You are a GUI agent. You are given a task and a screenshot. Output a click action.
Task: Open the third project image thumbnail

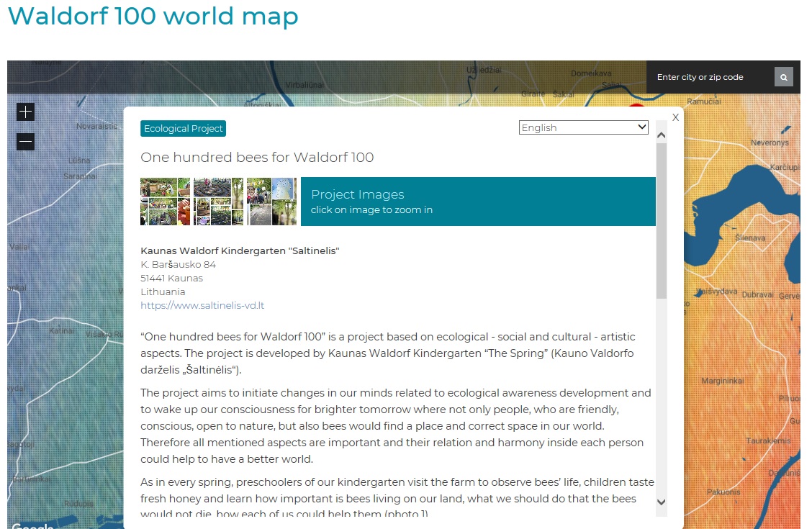point(271,202)
